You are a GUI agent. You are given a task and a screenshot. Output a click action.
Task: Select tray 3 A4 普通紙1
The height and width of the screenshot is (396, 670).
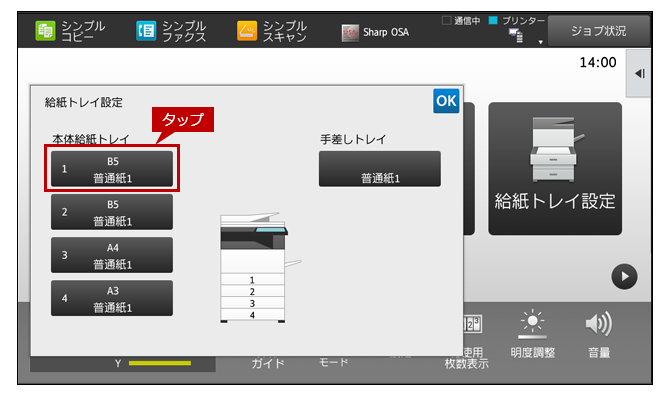tap(112, 255)
